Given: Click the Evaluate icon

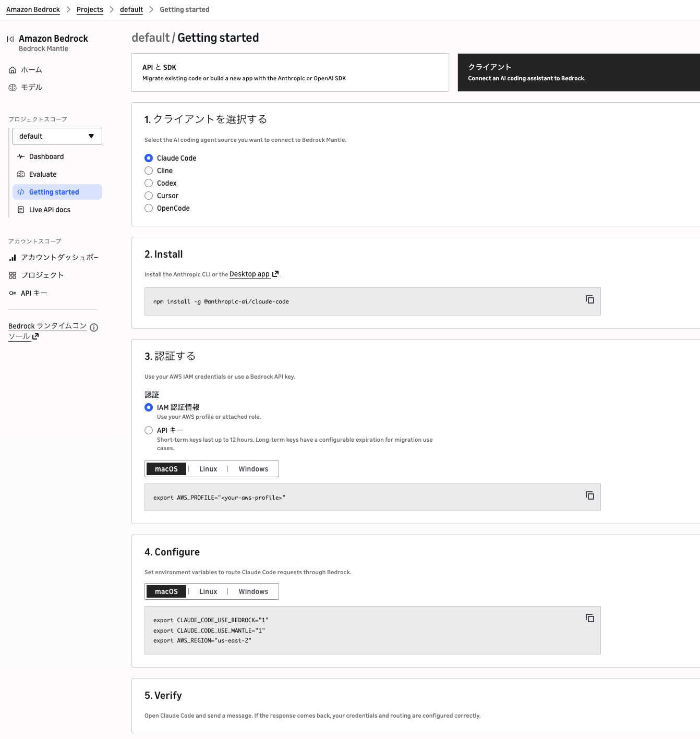Looking at the screenshot, I should [21, 174].
